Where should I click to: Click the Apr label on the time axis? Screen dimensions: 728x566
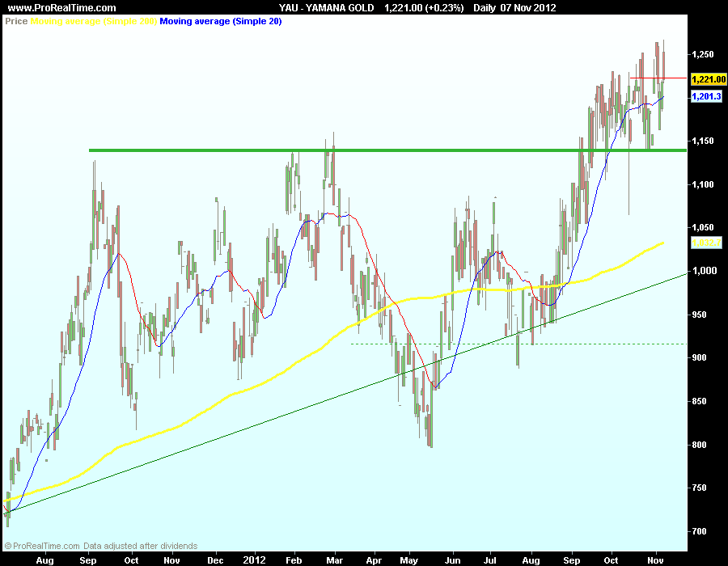pyautogui.click(x=374, y=560)
